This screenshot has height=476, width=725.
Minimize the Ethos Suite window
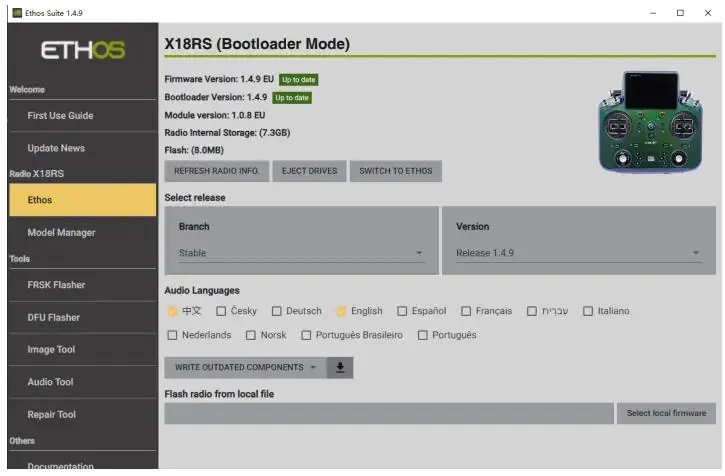[x=653, y=13]
